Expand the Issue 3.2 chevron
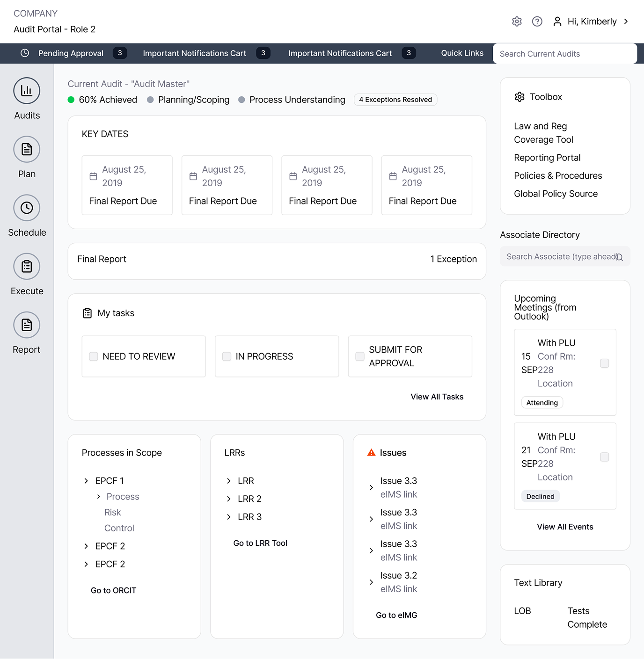This screenshot has height=659, width=644. (371, 582)
